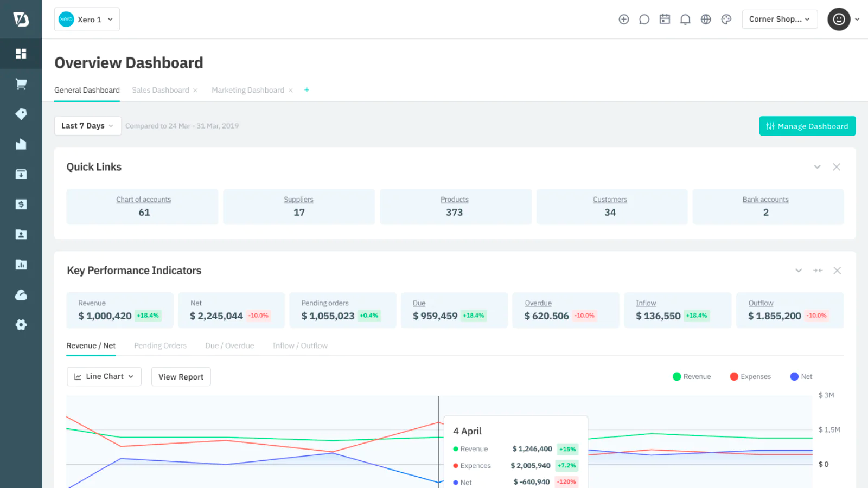Viewport: 868px width, 488px height.
Task: Open the Corner Shop company selector
Action: (x=780, y=19)
